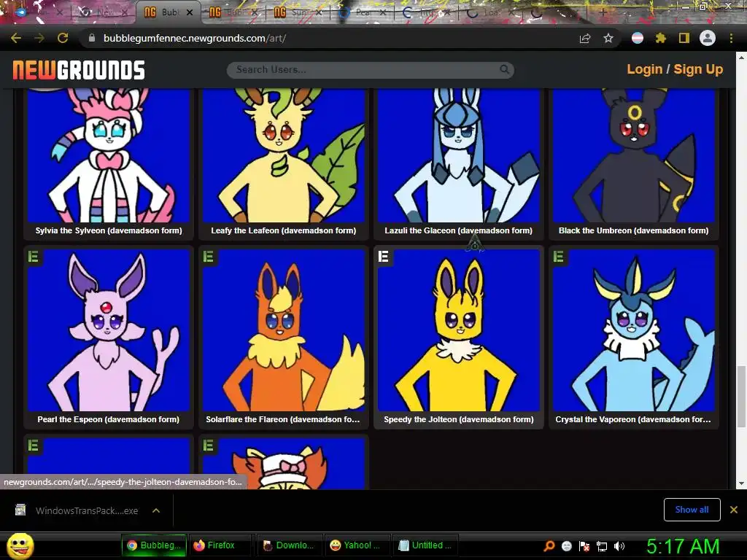Image resolution: width=747 pixels, height=560 pixels.
Task: Open the Sign Up link
Action: pyautogui.click(x=698, y=69)
